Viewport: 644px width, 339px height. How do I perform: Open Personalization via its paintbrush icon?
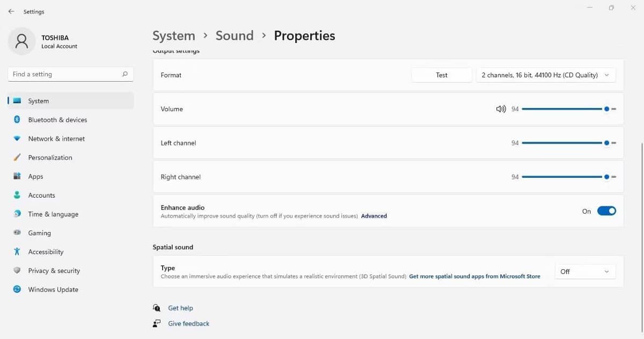[16, 157]
